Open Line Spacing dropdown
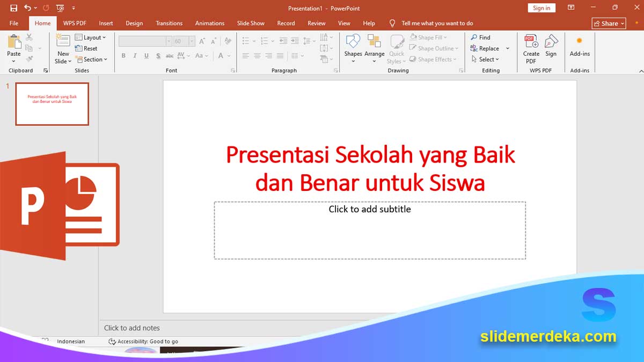Image resolution: width=644 pixels, height=362 pixels. point(309,41)
